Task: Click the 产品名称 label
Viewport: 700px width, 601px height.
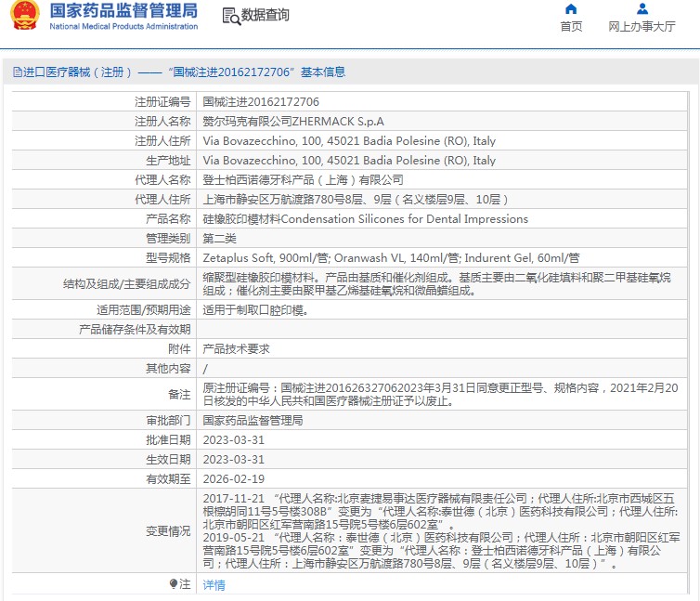Action: (x=168, y=219)
